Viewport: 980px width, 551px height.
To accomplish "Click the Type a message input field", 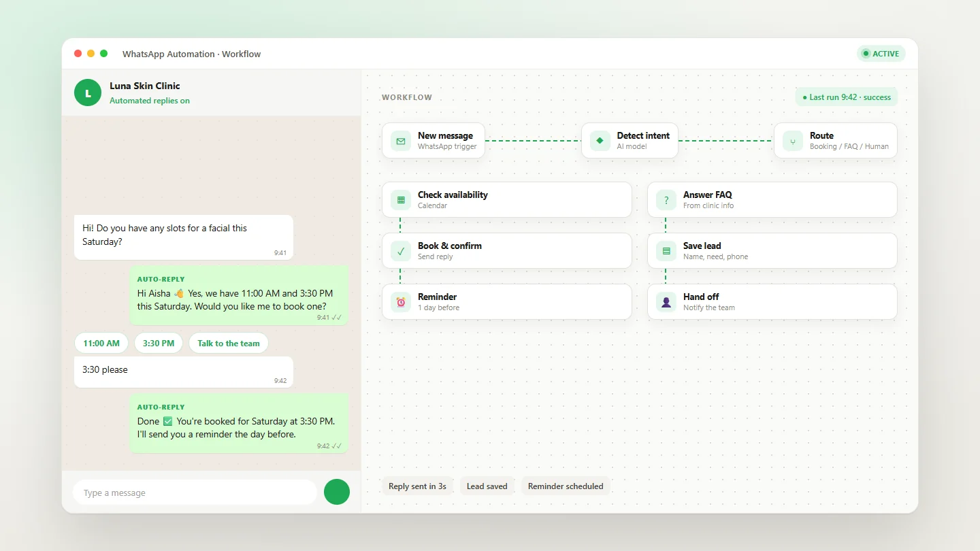I will pyautogui.click(x=195, y=492).
